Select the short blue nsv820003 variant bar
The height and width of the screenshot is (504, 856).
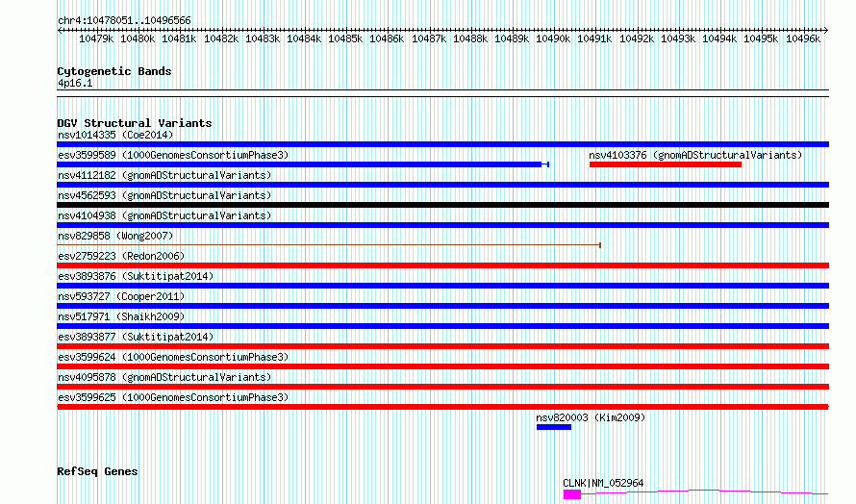pyautogui.click(x=554, y=427)
